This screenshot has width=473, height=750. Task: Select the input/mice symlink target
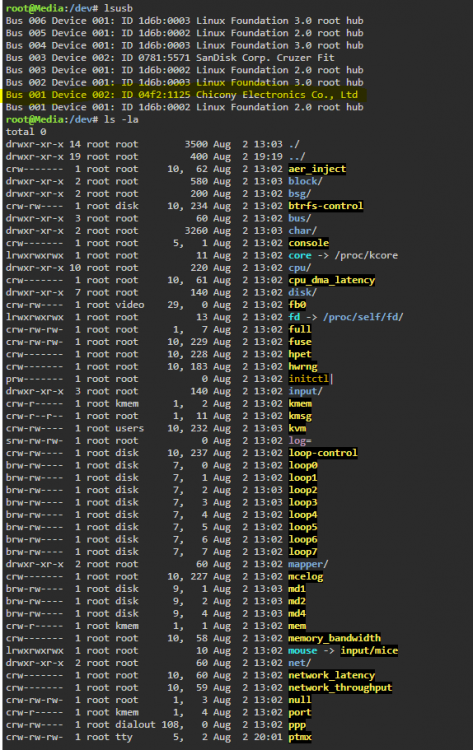pyautogui.click(x=369, y=651)
